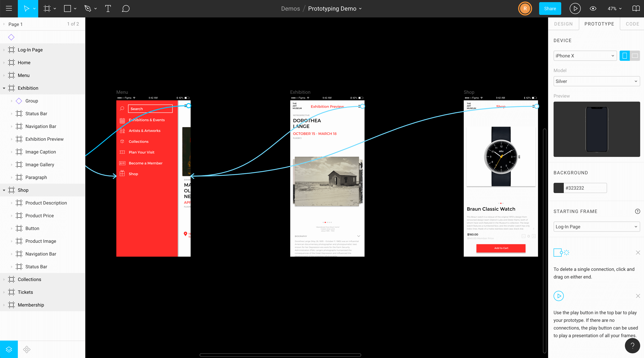Open the Starting Frame dropdown
Screen dimensions: 644x358
[596, 226]
